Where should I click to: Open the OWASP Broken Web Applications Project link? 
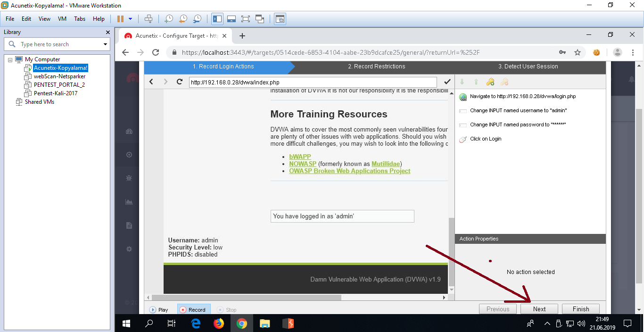pos(349,171)
